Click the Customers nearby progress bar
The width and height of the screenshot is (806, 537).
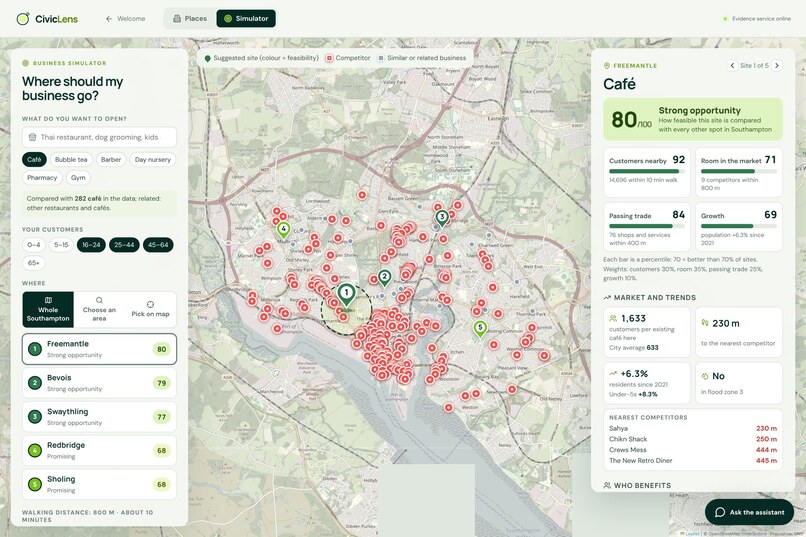[647, 171]
